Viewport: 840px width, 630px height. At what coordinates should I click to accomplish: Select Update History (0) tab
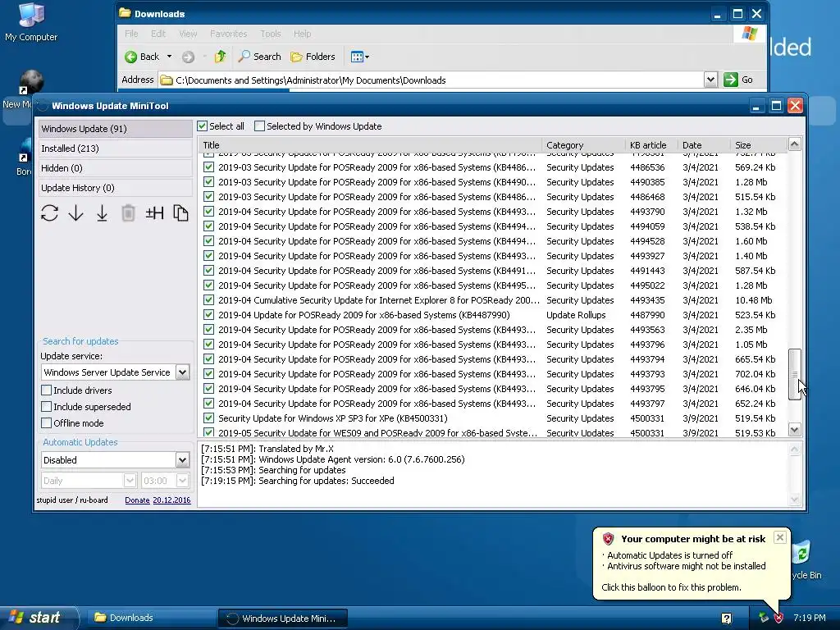[x=115, y=188]
